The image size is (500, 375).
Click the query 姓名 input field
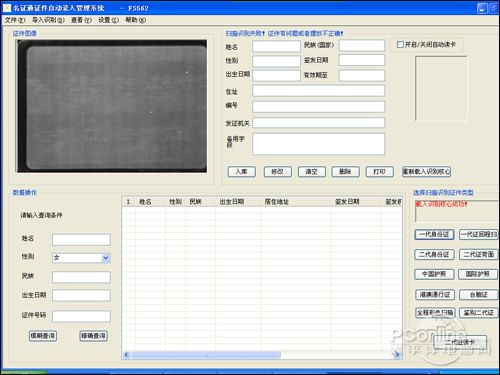81,239
